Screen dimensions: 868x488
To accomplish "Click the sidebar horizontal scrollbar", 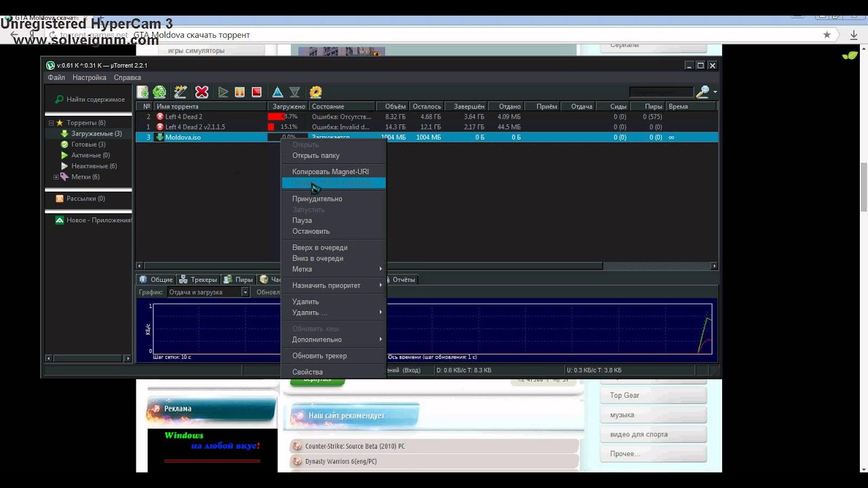I will (88, 358).
